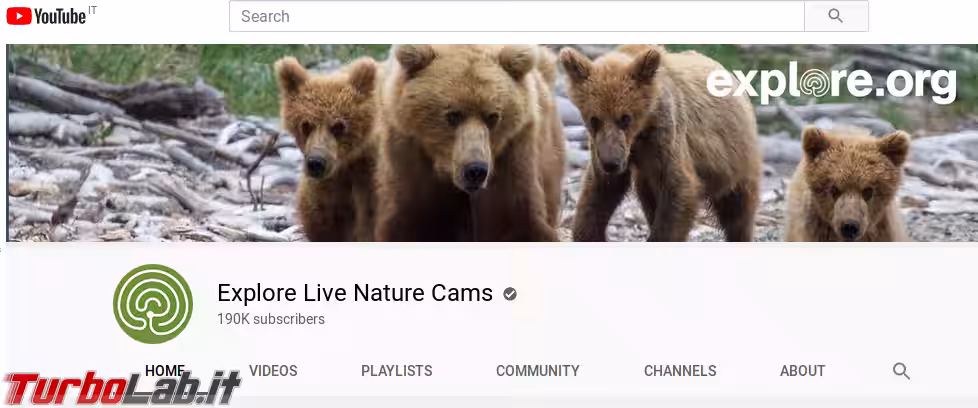Viewport: 978px width, 408px height.
Task: Click the 190K subscribers text
Action: [270, 319]
